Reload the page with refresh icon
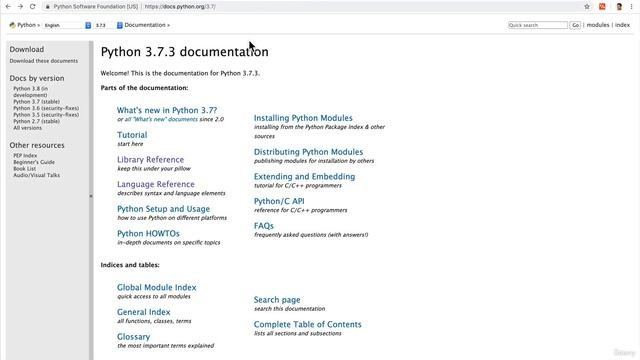The height and width of the screenshot is (360, 640). pos(33,7)
